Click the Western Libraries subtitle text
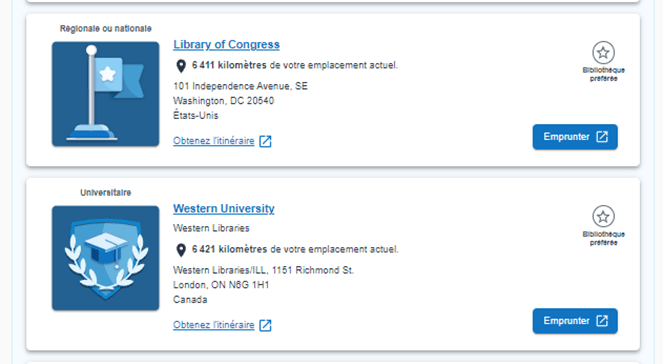The height and width of the screenshot is (364, 663). coord(211,228)
